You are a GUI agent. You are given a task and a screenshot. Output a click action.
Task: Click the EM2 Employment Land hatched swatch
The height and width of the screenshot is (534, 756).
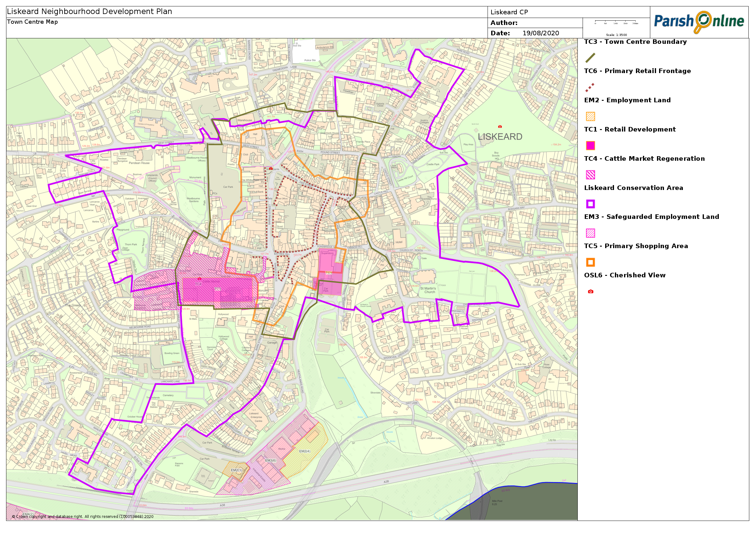click(590, 117)
